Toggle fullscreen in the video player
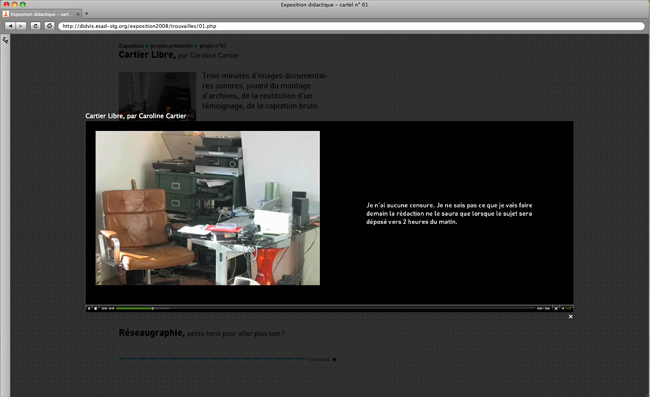 pyautogui.click(x=556, y=308)
